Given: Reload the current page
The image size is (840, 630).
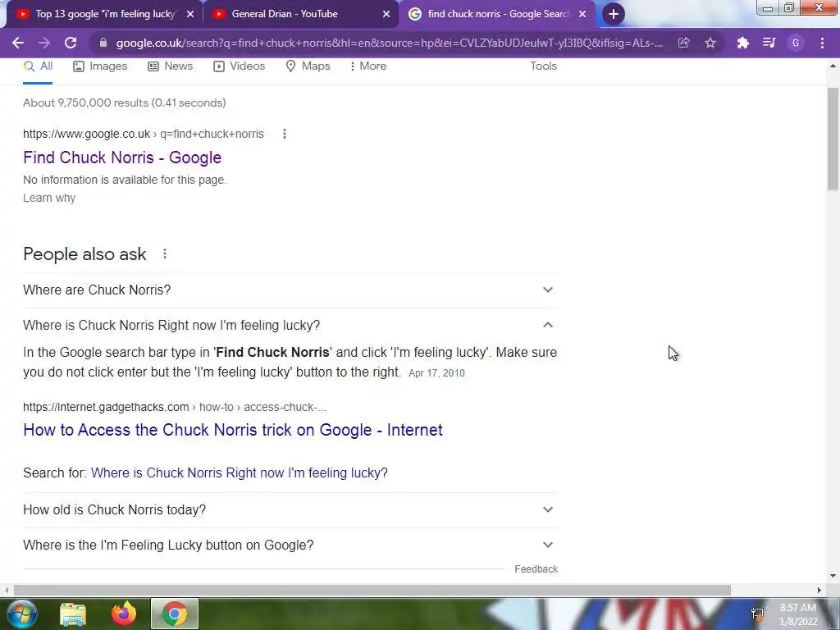Looking at the screenshot, I should point(71,43).
